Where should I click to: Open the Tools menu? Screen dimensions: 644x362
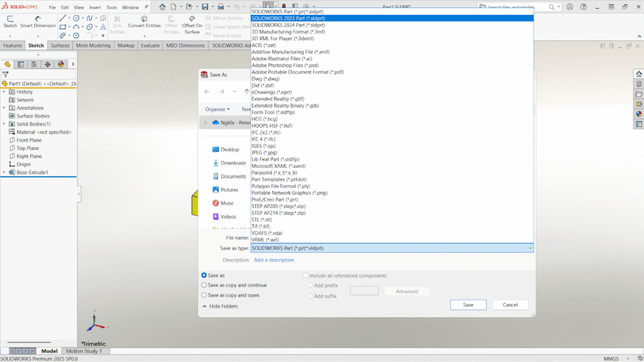pyautogui.click(x=111, y=8)
